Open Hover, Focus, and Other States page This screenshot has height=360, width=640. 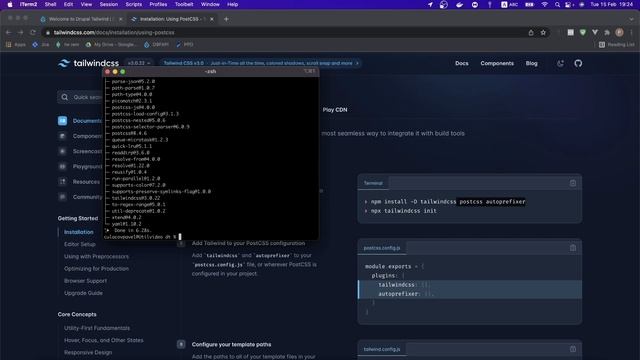[x=104, y=340]
